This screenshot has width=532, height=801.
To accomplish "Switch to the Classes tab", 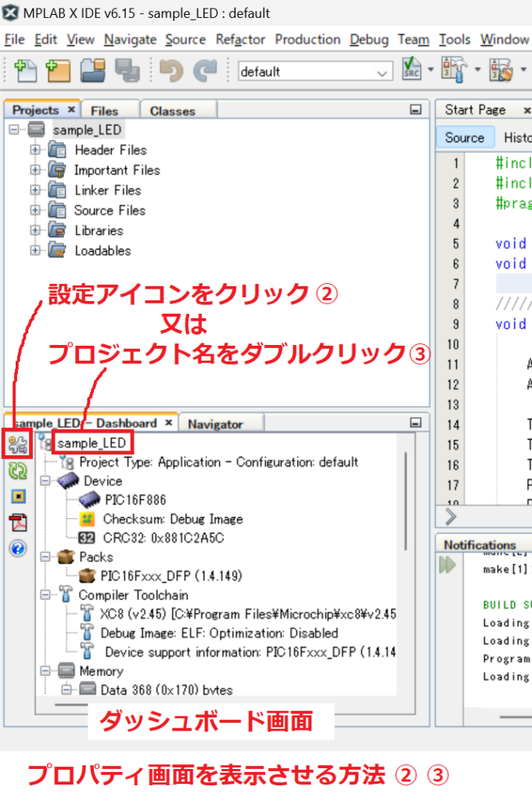I will pos(173,110).
